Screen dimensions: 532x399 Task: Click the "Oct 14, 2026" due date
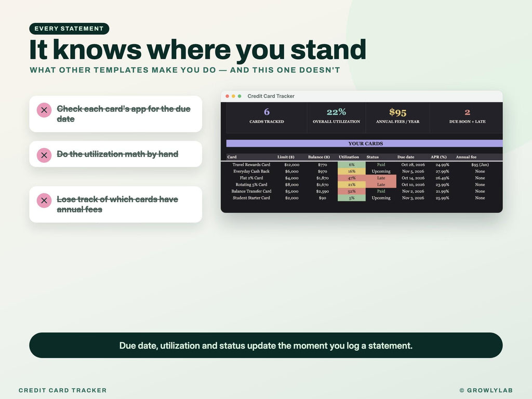coord(413,178)
